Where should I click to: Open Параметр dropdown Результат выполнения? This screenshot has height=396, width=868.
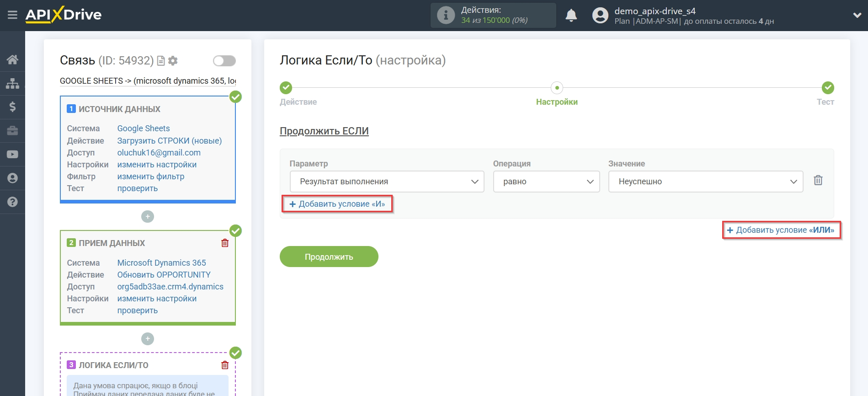click(x=387, y=182)
